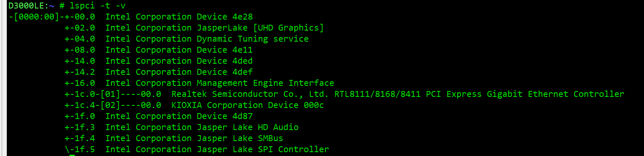
Task: Select the KIOXIA Corporation Device 000c entry
Action: (x=248, y=105)
